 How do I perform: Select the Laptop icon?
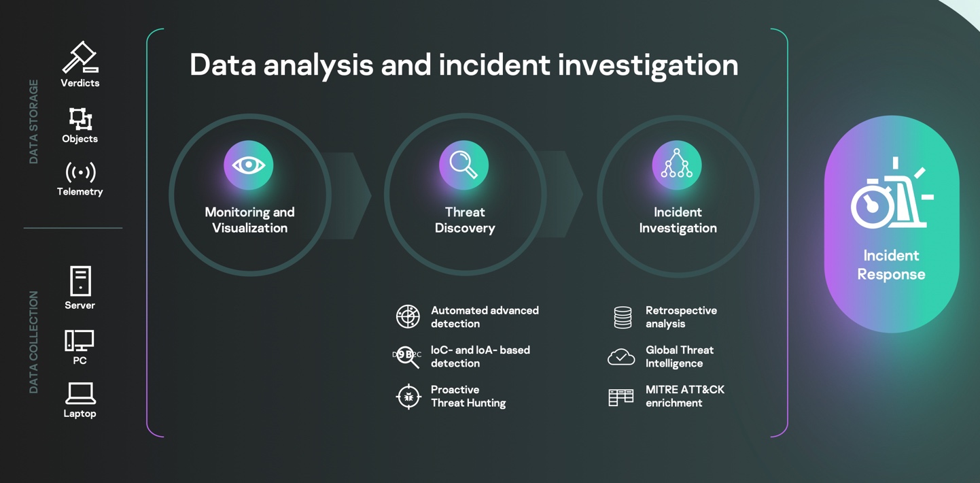(x=80, y=393)
